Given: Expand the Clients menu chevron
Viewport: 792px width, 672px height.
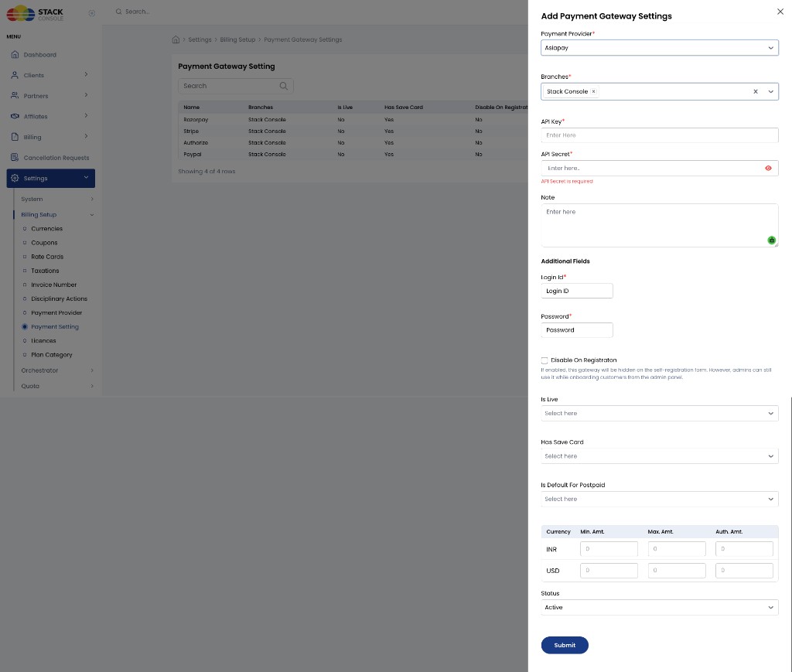Looking at the screenshot, I should click(x=86, y=75).
